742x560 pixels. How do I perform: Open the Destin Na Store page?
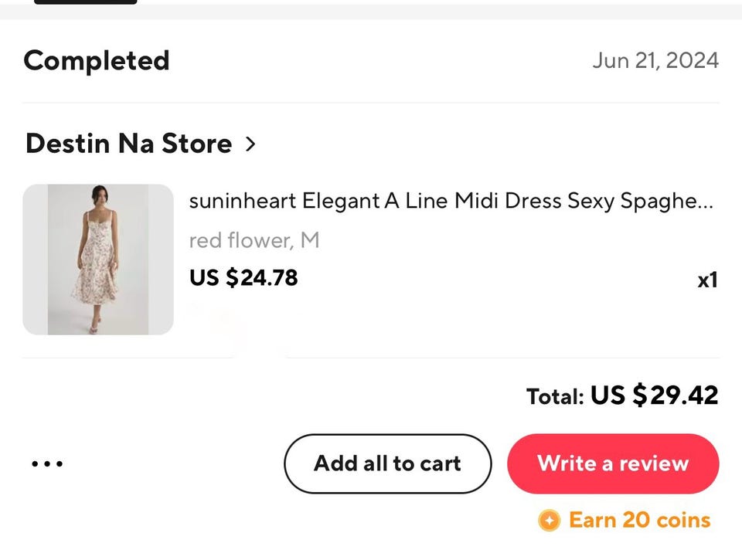tap(128, 144)
